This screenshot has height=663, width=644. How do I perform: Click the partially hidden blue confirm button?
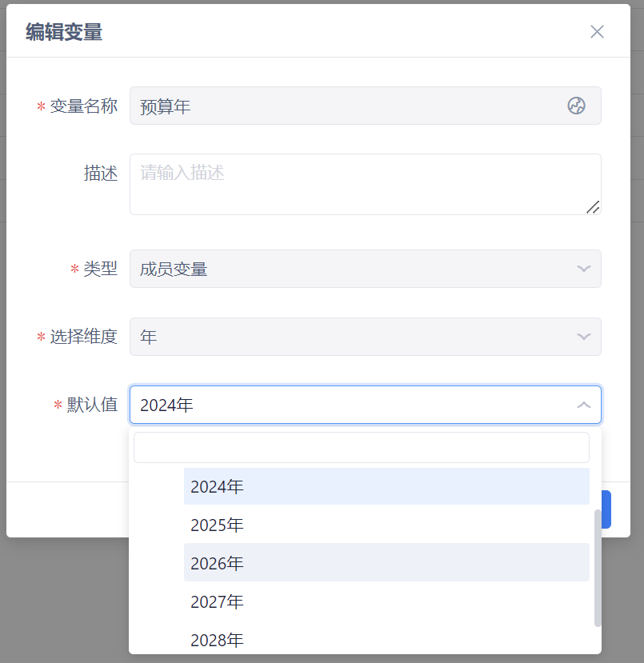click(606, 509)
